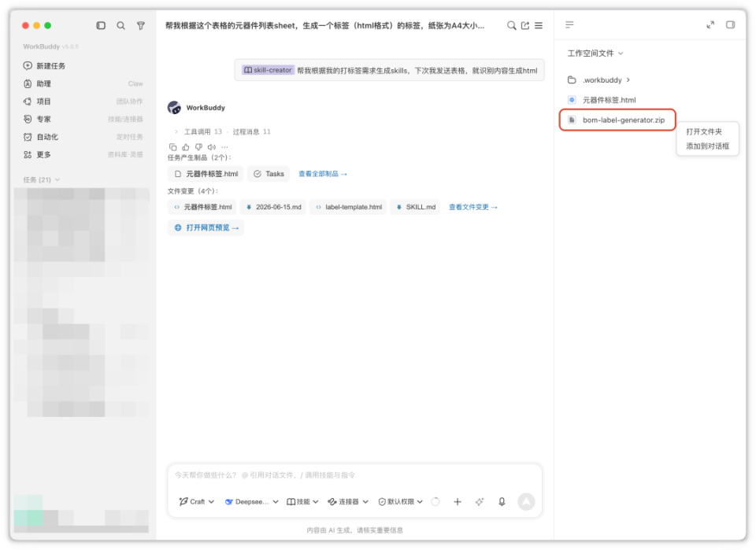Open 元器件标签.html in file changes
The height and width of the screenshot is (550, 756).
(202, 207)
